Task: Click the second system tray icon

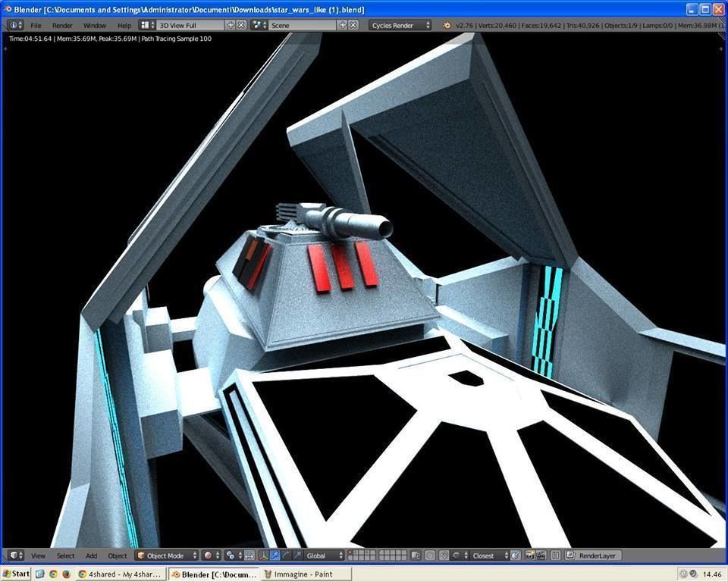Action: click(x=694, y=574)
